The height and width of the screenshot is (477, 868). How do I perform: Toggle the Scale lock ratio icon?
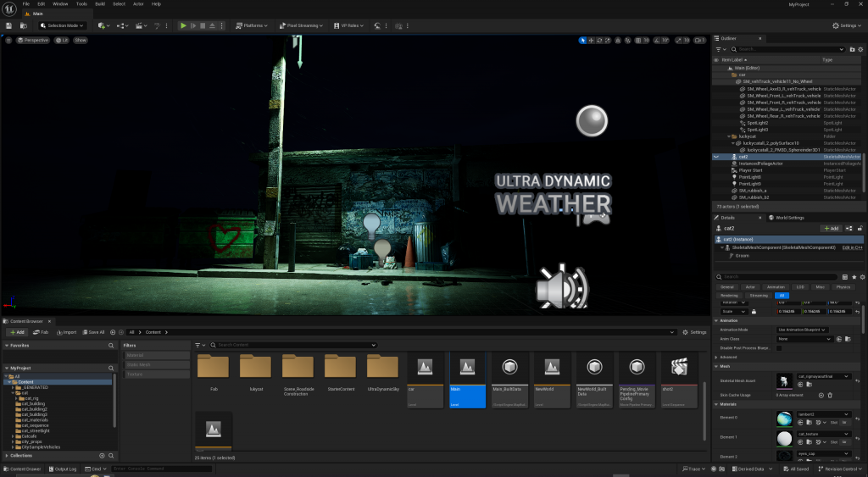point(754,312)
